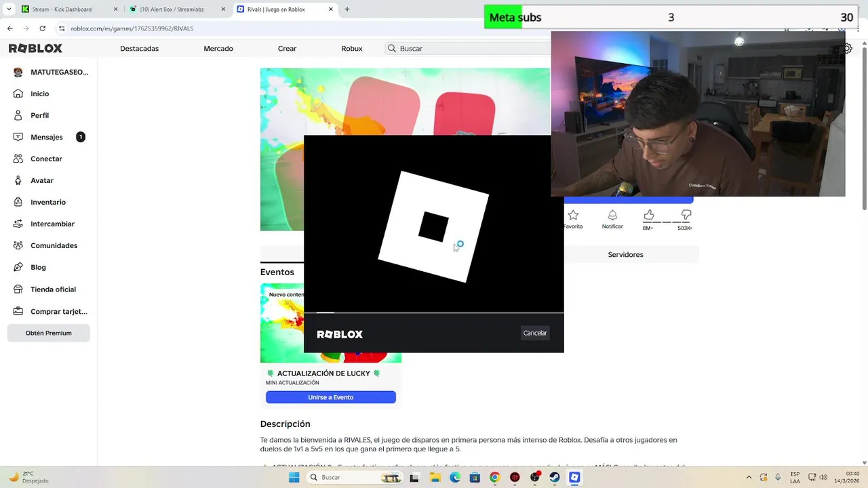868x488 pixels.
Task: Open the Crear menu item
Action: [x=288, y=48]
